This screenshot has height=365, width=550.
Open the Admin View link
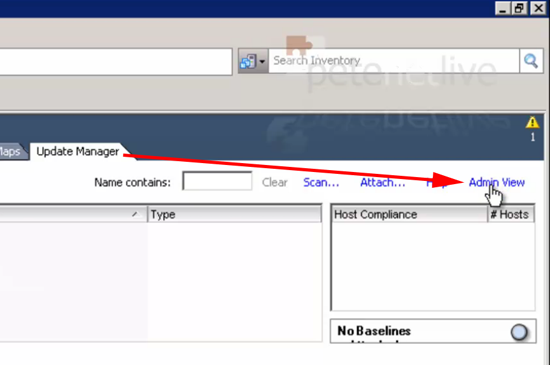pyautogui.click(x=497, y=182)
